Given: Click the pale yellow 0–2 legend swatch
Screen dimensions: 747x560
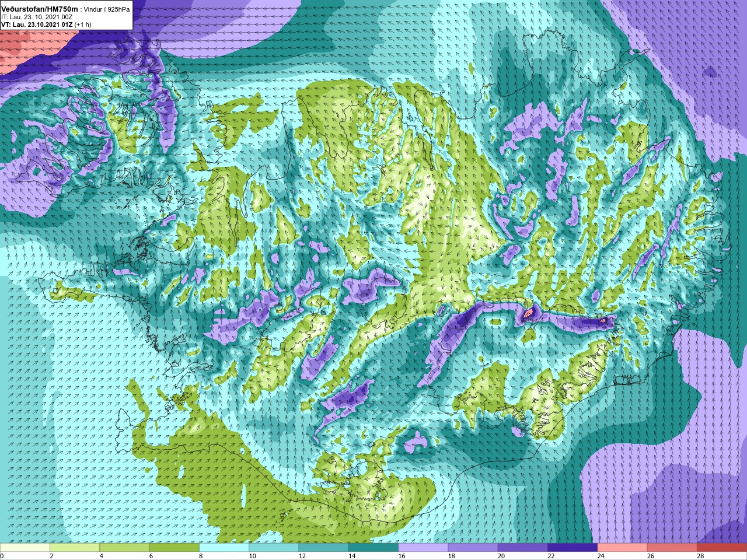Looking at the screenshot, I should (x=25, y=548).
